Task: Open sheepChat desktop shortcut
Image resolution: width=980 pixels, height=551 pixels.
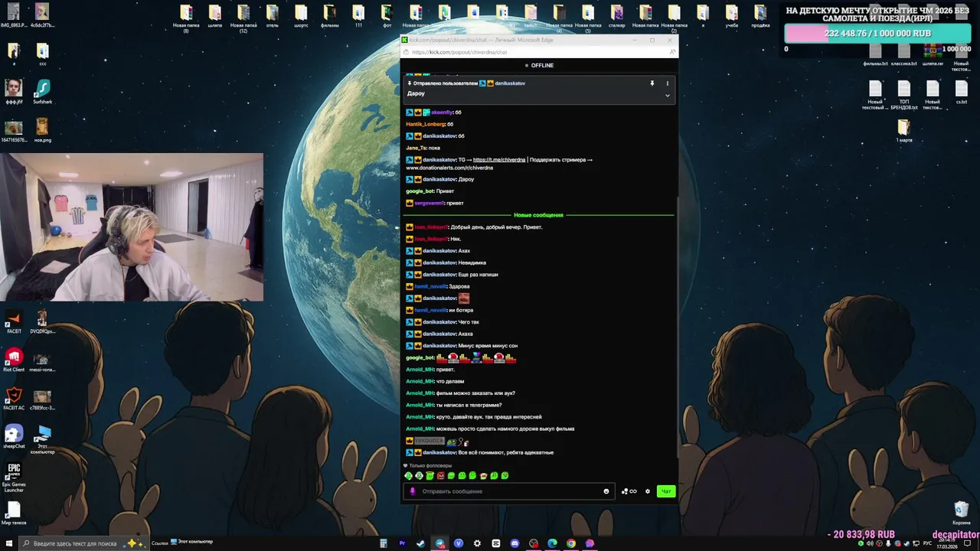Action: tap(14, 436)
